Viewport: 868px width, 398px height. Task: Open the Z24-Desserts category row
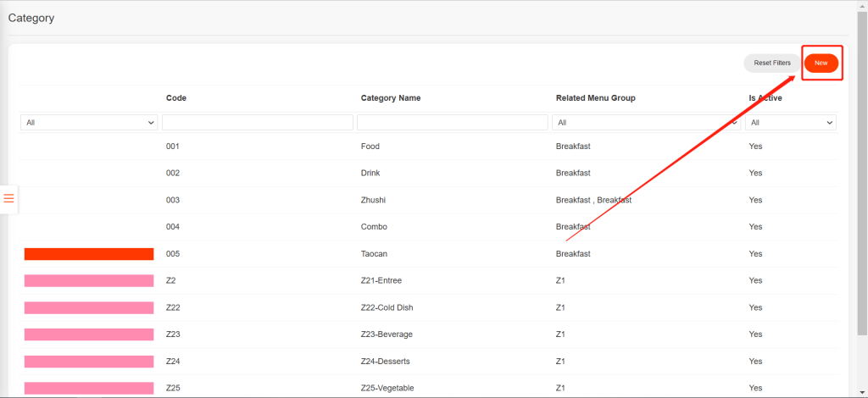point(385,362)
